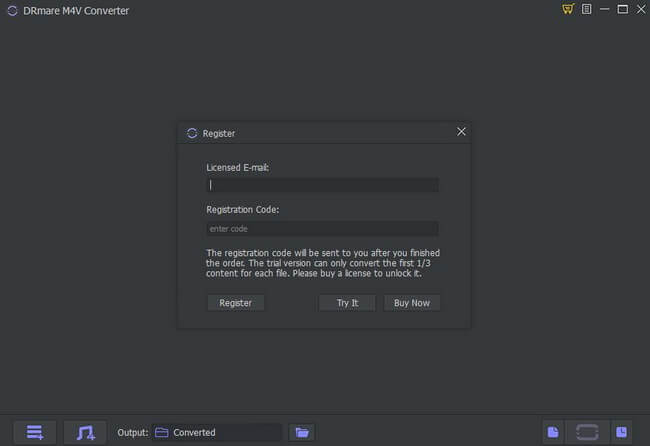This screenshot has width=650, height=446.
Task: Click the small folder icon beside Converted
Action: click(161, 432)
